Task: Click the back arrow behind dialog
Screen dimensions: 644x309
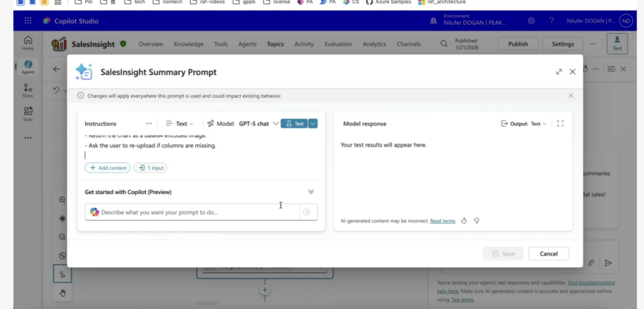Action: [x=57, y=69]
